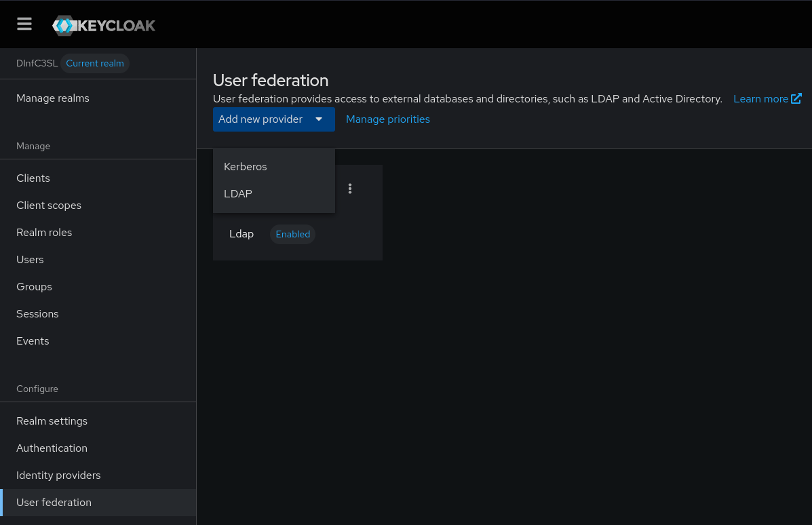812x525 pixels.
Task: Click the Enabled badge on the Ldap provider
Action: (x=292, y=234)
